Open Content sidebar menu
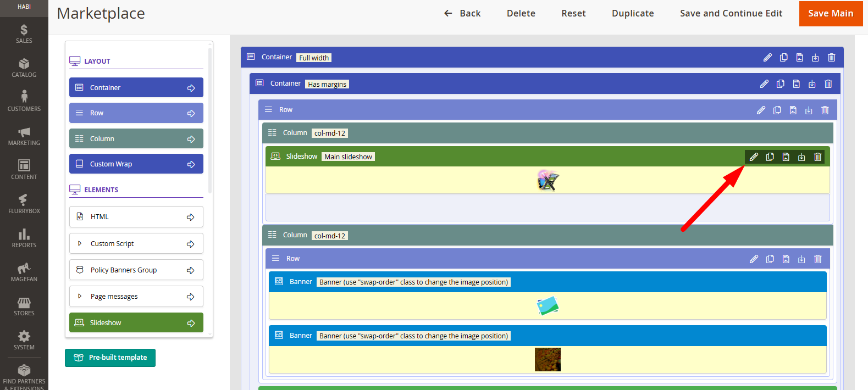This screenshot has height=390, width=868. click(24, 170)
